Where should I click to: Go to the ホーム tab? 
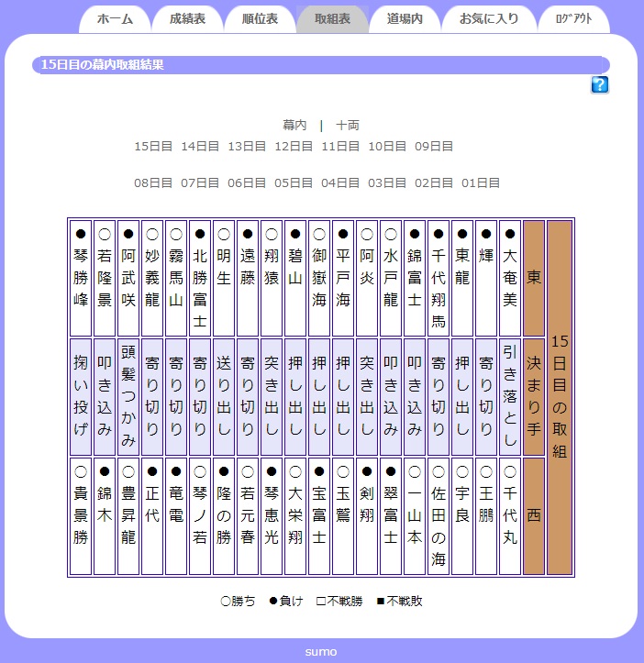pyautogui.click(x=115, y=19)
